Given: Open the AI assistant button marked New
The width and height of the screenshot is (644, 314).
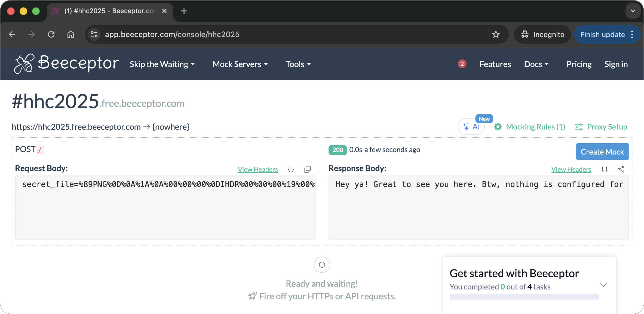Looking at the screenshot, I should click(x=472, y=127).
